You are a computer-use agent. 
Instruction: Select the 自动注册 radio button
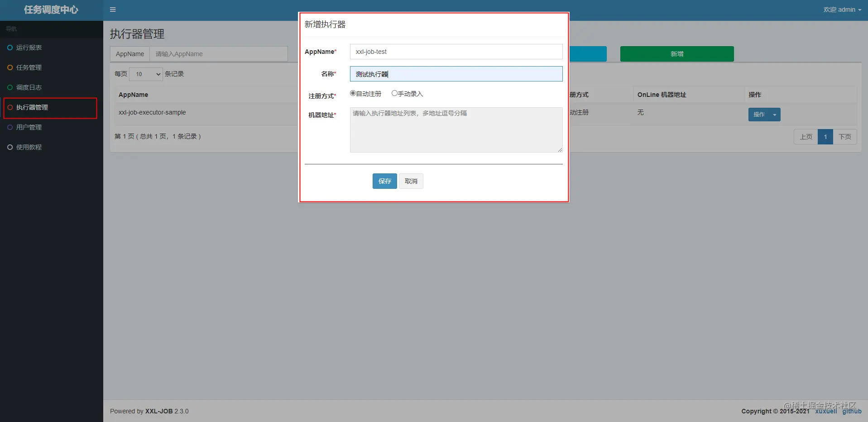[353, 93]
